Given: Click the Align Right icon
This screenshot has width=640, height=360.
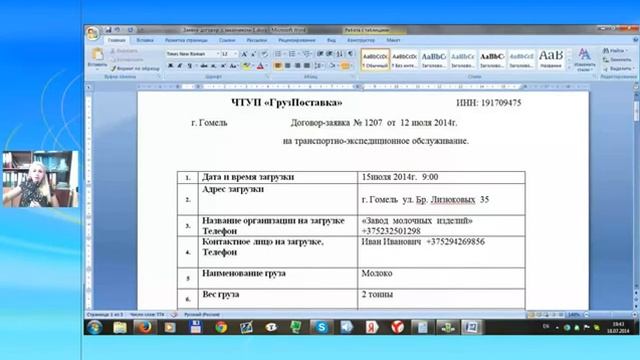Looking at the screenshot, I should click(x=298, y=66).
